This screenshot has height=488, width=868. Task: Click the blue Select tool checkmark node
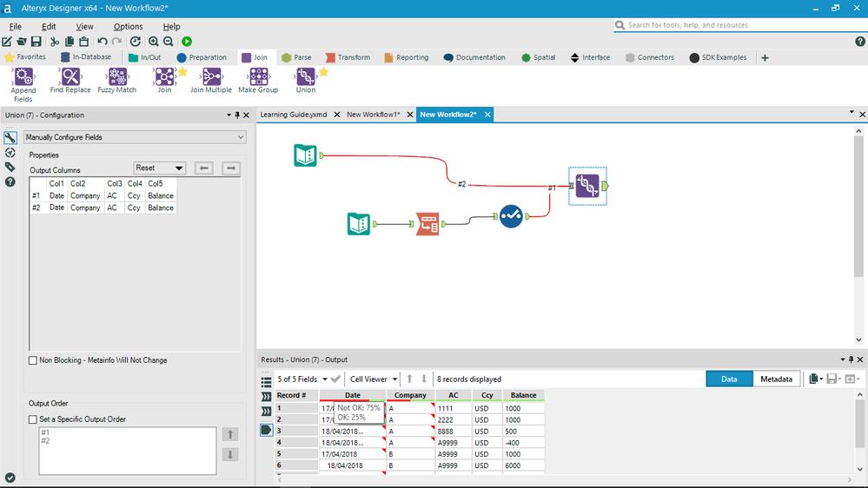point(510,216)
